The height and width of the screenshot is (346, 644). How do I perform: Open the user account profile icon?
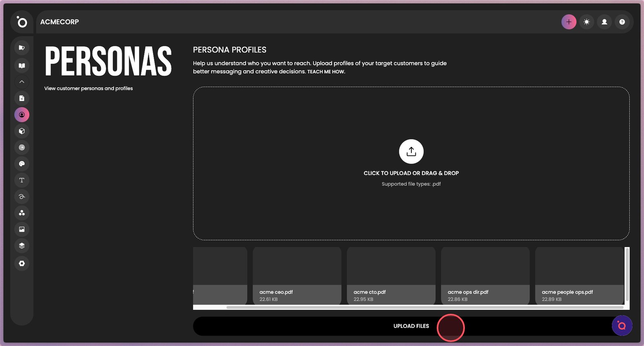(604, 22)
